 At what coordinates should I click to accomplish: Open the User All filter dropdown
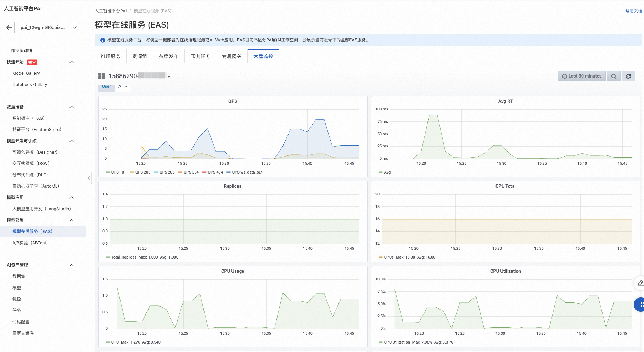pyautogui.click(x=123, y=87)
